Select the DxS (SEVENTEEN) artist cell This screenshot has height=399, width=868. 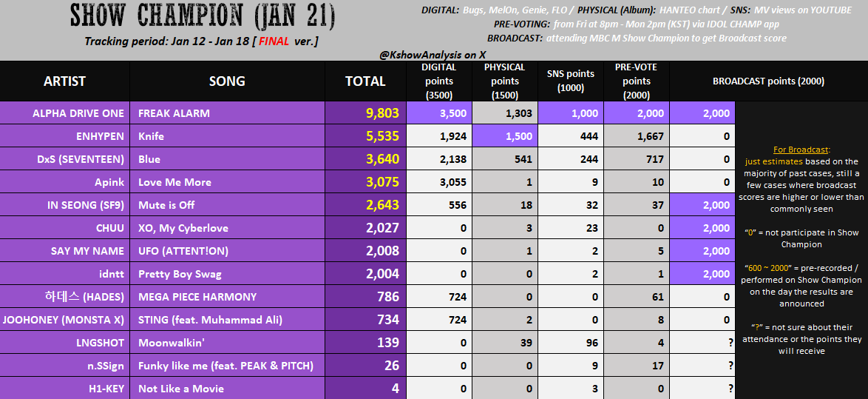click(65, 159)
